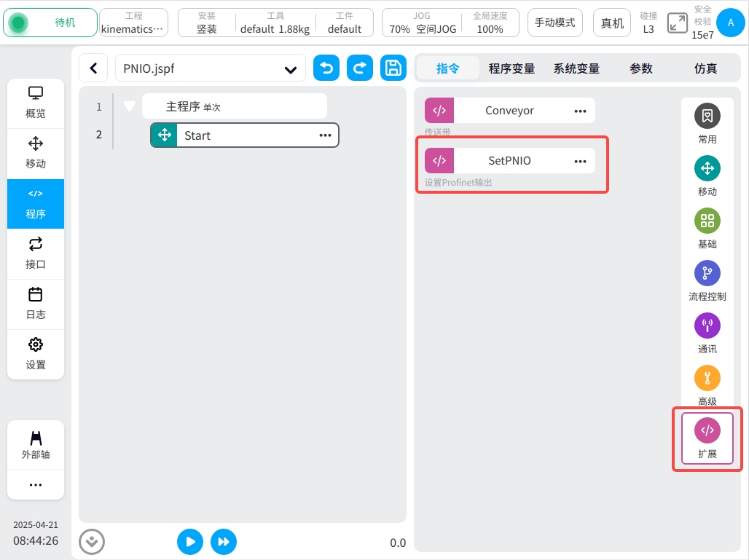Add the SetPNIO command block

(x=509, y=161)
